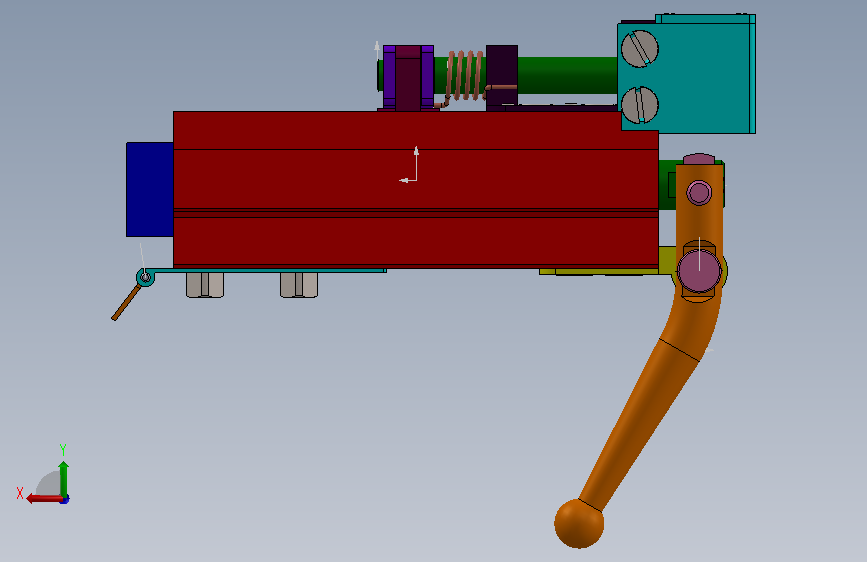Click the red X axis of the triad

[45, 499]
